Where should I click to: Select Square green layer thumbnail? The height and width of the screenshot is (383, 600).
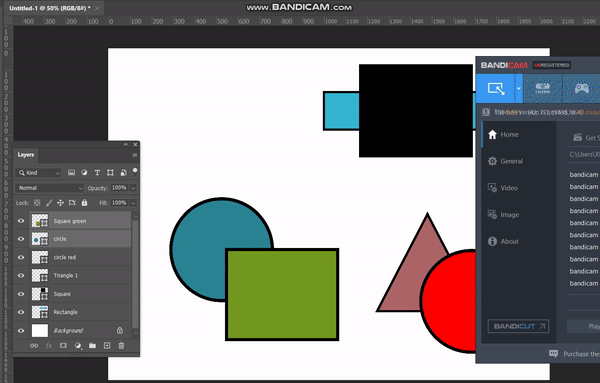click(40, 221)
